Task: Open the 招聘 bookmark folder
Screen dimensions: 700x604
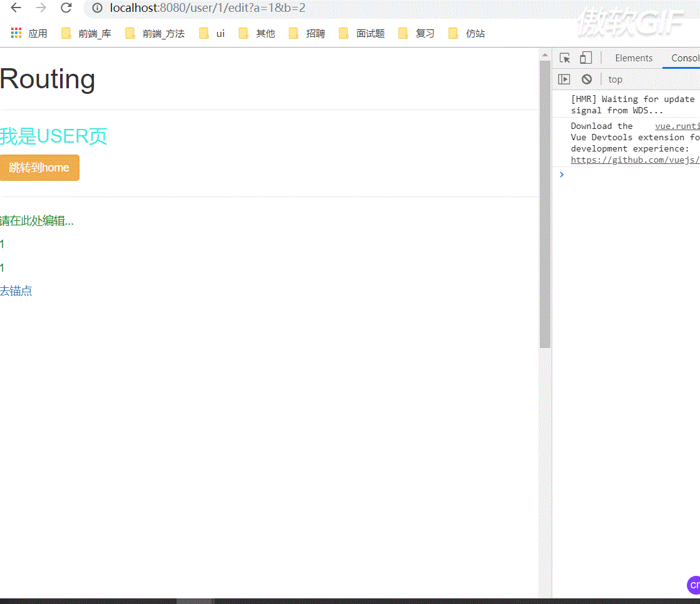Action: click(x=307, y=33)
